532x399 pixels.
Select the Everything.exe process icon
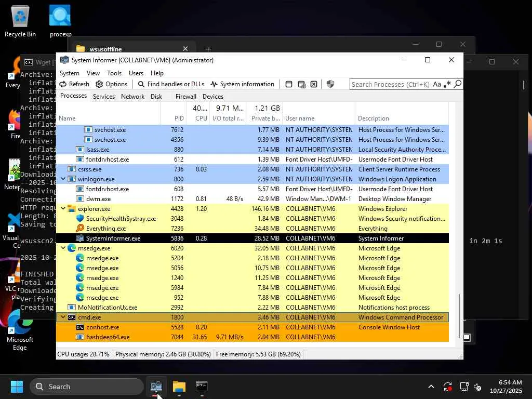[80, 229]
